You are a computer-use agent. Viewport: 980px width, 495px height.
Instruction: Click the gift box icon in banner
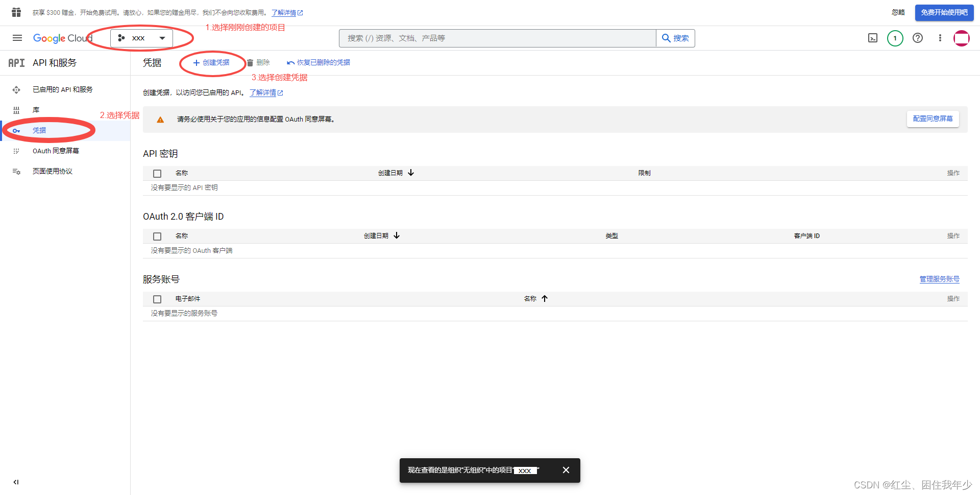coord(16,12)
